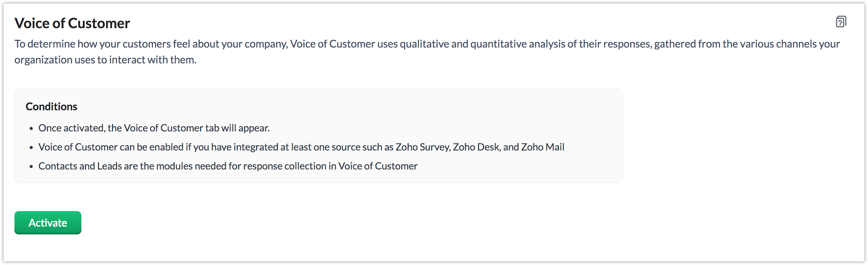Open the help documentation icon

(841, 22)
